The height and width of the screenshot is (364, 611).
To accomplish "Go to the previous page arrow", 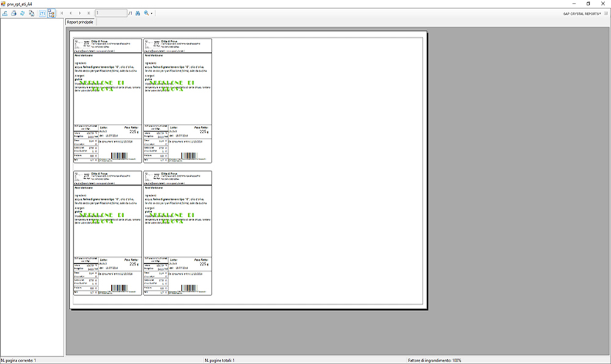I will tap(70, 13).
